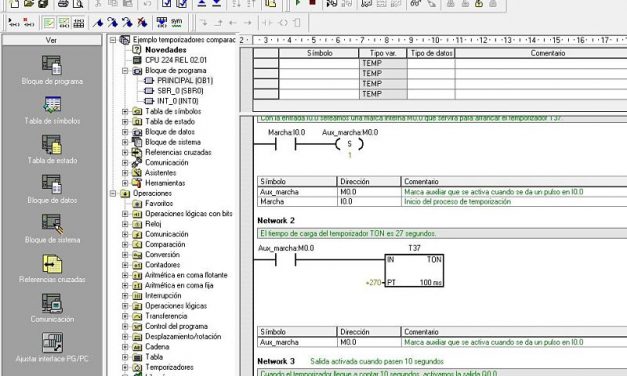Select Novedades in project tree
This screenshot has height=376, width=627.
pos(166,50)
